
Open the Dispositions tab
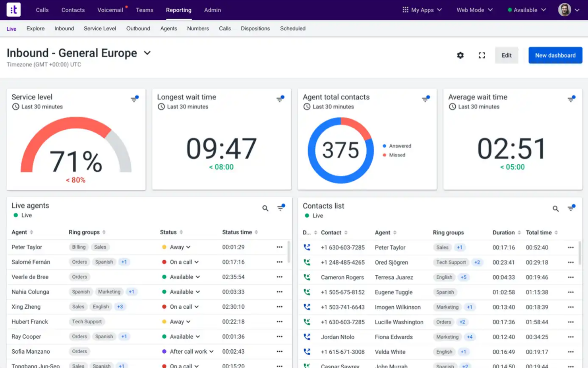tap(255, 28)
